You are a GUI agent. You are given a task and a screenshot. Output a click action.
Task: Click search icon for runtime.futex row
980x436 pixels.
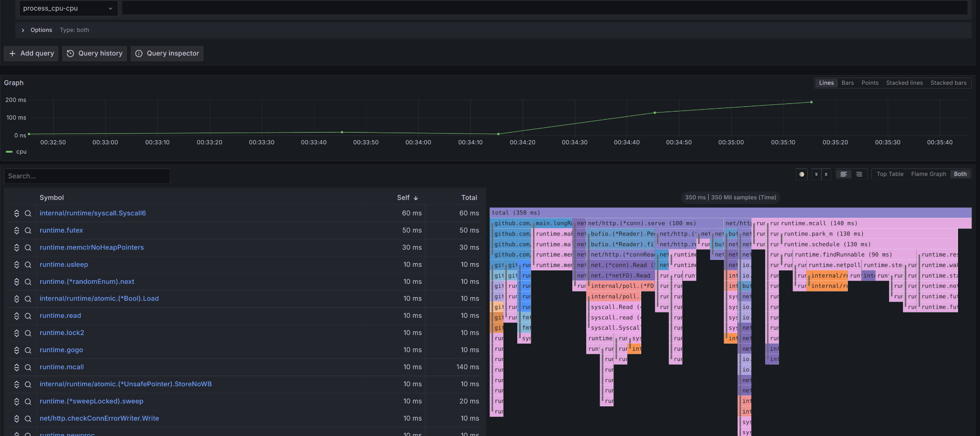click(x=28, y=231)
